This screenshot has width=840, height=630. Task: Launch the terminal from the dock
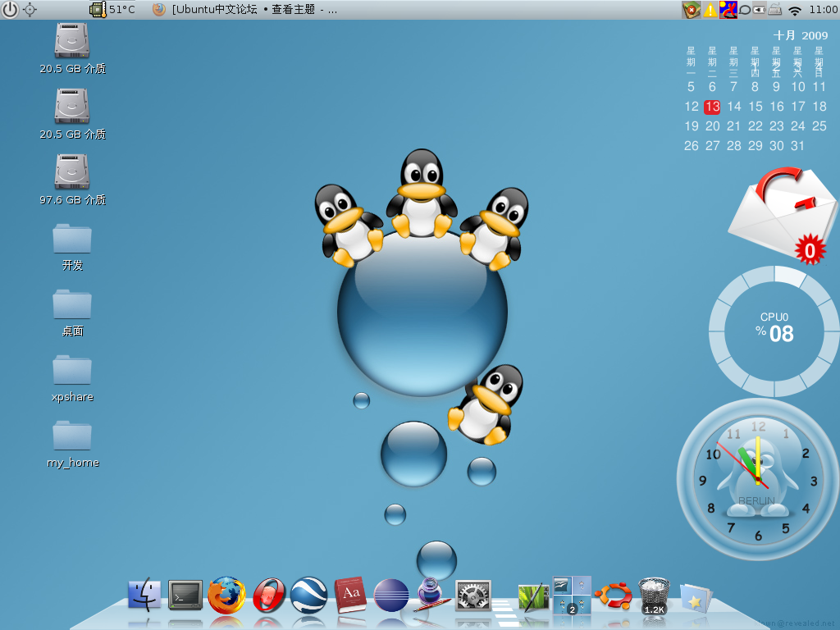[x=185, y=596]
